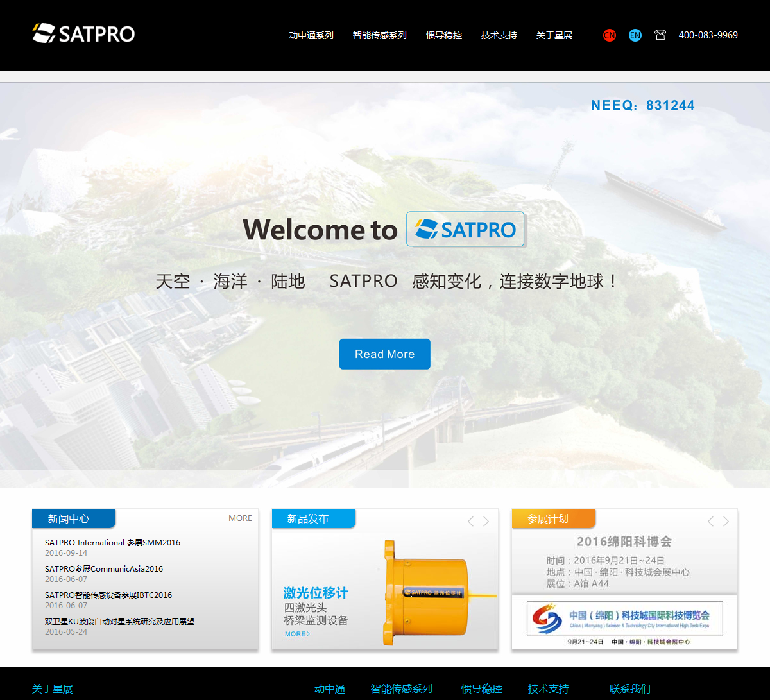Open footer 动中通 link
This screenshot has height=700, width=770.
coord(330,689)
